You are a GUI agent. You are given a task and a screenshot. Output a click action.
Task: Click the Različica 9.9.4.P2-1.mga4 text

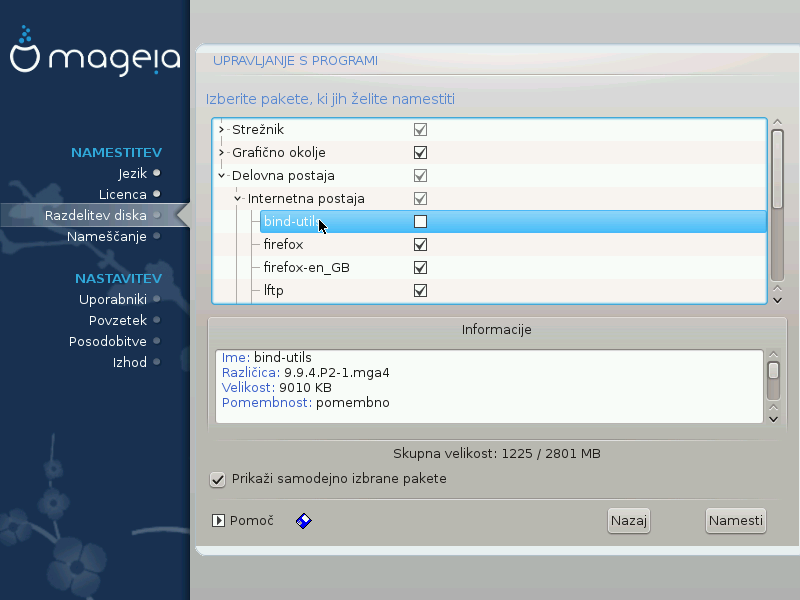tap(305, 372)
